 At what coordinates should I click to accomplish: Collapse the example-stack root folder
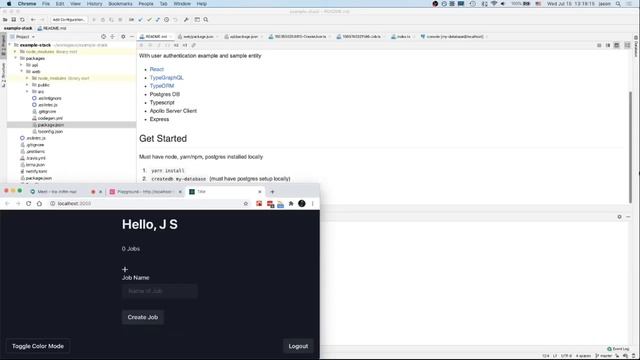coord(10,45)
